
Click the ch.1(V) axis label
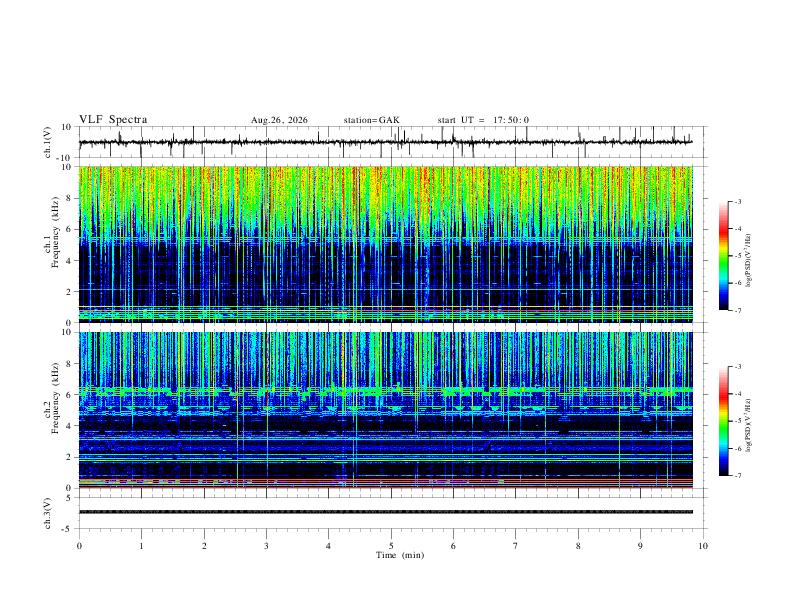(x=48, y=142)
